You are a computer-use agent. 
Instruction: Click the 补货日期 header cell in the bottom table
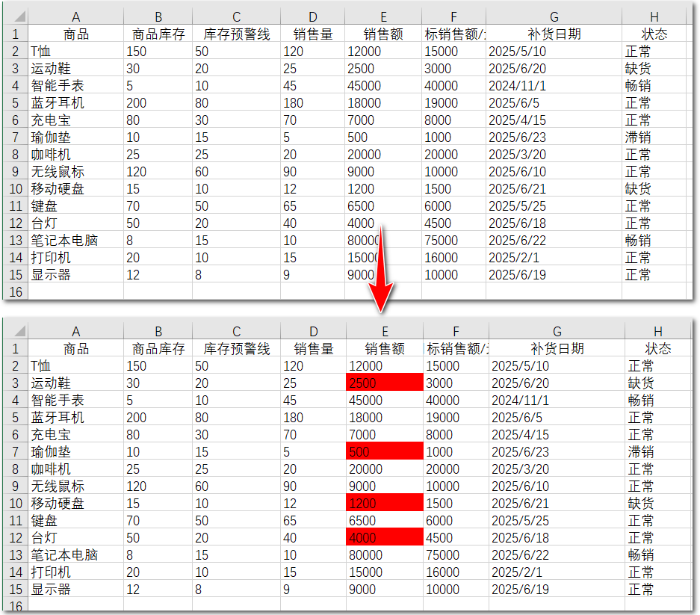pyautogui.click(x=557, y=348)
